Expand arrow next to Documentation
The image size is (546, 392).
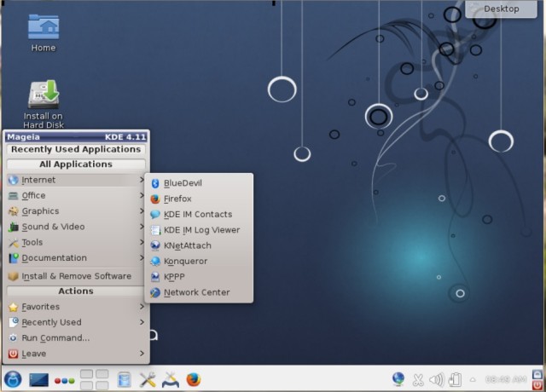(142, 257)
